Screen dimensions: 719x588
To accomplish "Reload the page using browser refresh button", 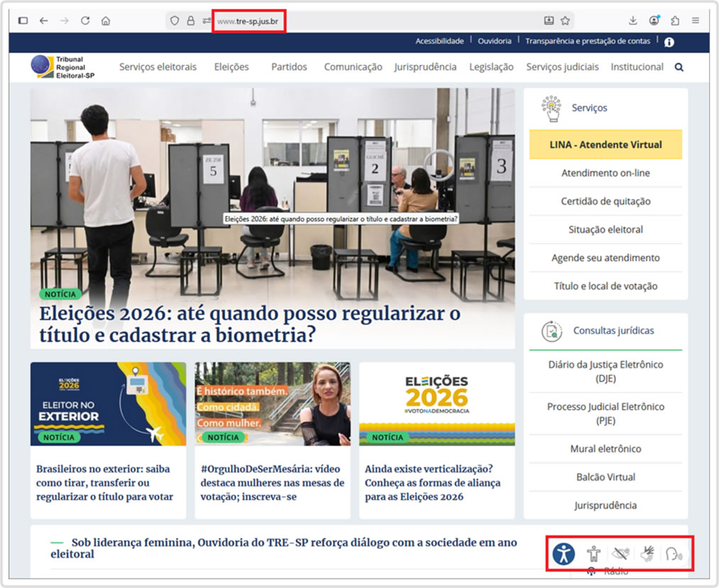I will (85, 21).
